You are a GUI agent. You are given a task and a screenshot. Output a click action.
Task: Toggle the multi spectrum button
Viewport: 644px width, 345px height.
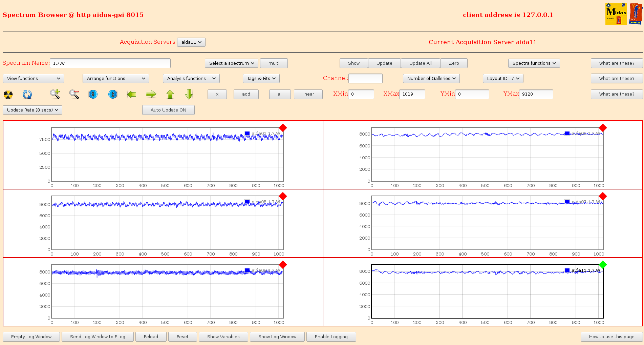(274, 63)
